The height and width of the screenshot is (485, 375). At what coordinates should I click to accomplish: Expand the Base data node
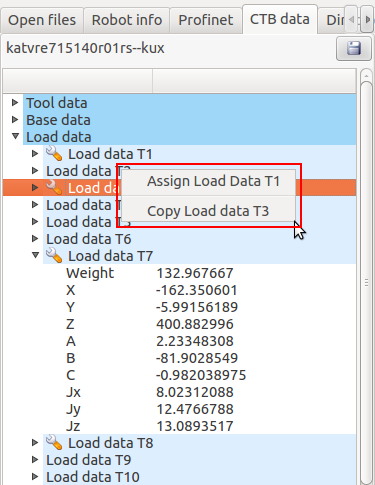coord(15,119)
